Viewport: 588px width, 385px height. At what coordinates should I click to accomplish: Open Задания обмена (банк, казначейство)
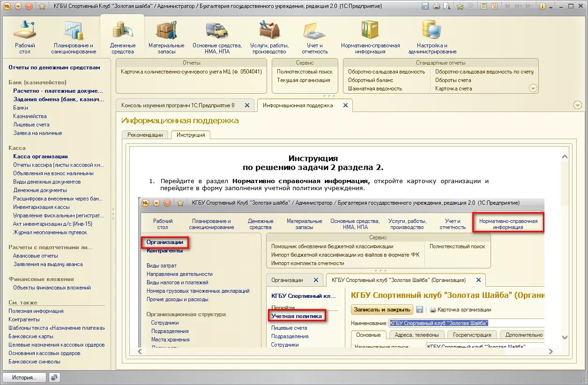click(x=58, y=99)
